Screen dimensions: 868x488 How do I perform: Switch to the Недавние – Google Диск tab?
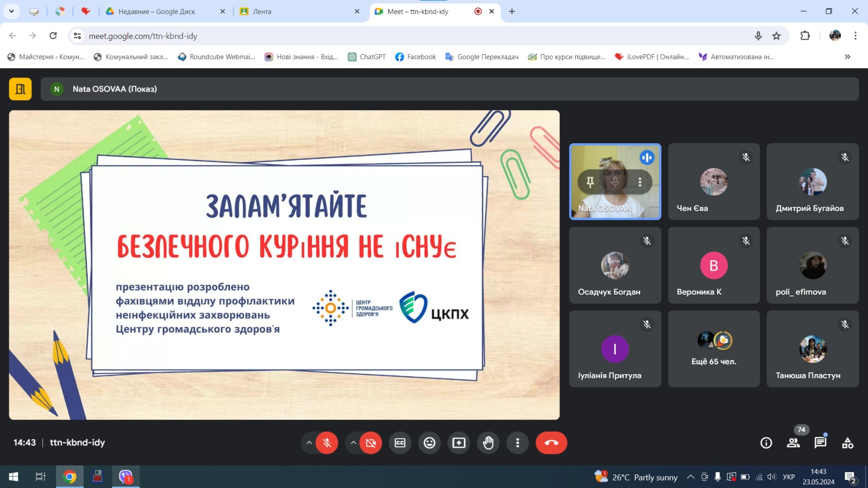point(157,11)
